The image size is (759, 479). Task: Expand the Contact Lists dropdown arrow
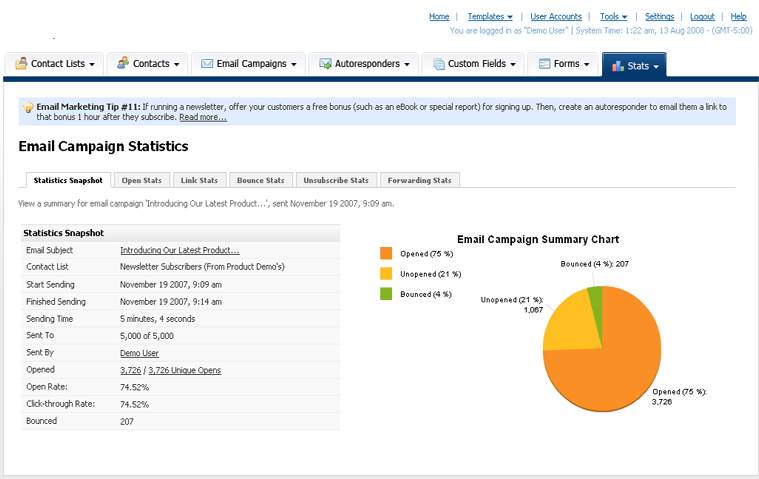point(92,64)
